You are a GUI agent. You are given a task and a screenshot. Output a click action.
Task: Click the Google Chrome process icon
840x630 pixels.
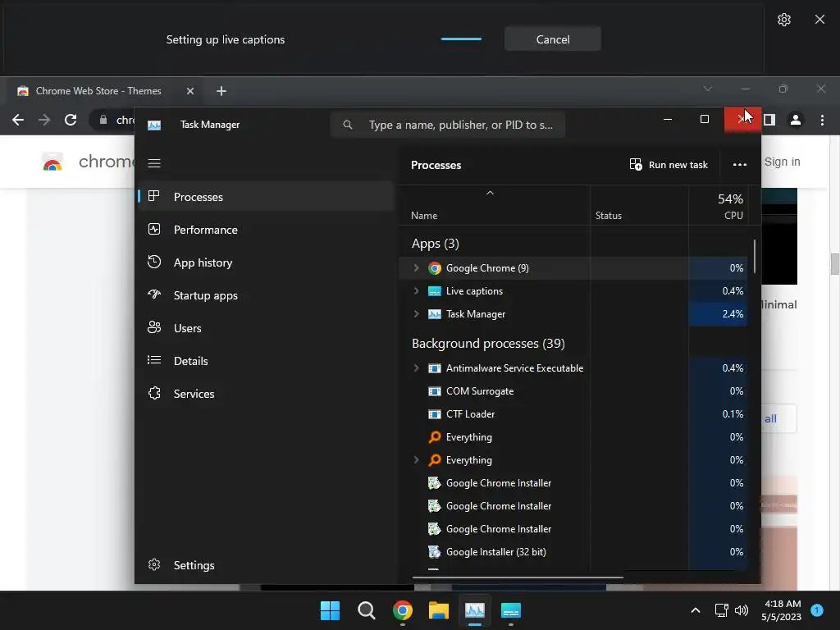pos(435,268)
